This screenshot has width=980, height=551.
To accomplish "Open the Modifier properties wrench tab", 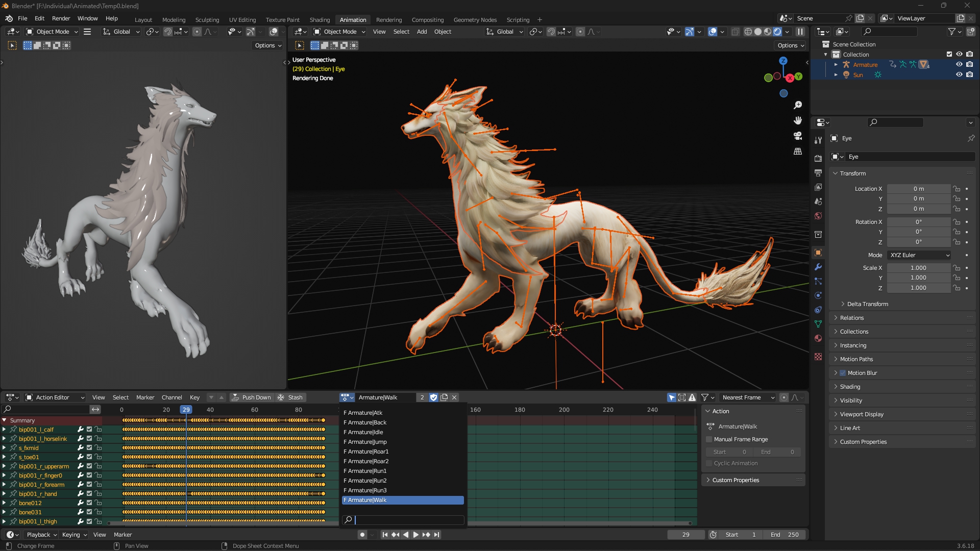I will (818, 267).
